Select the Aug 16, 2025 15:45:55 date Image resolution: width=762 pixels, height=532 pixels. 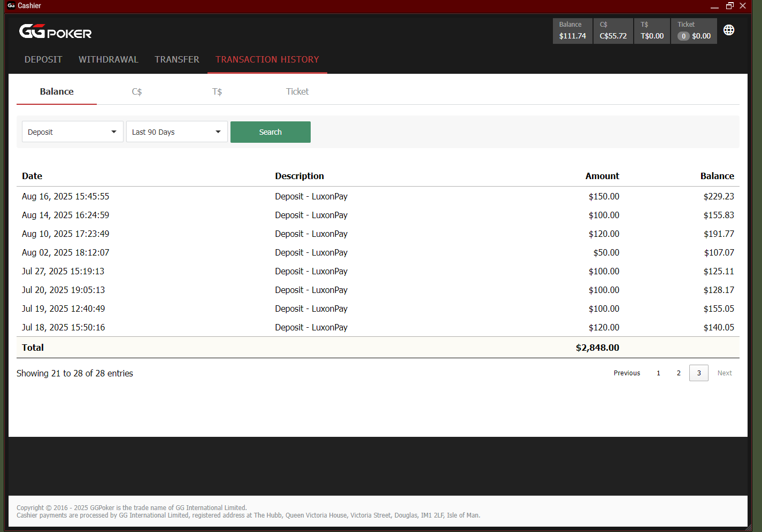[65, 196]
